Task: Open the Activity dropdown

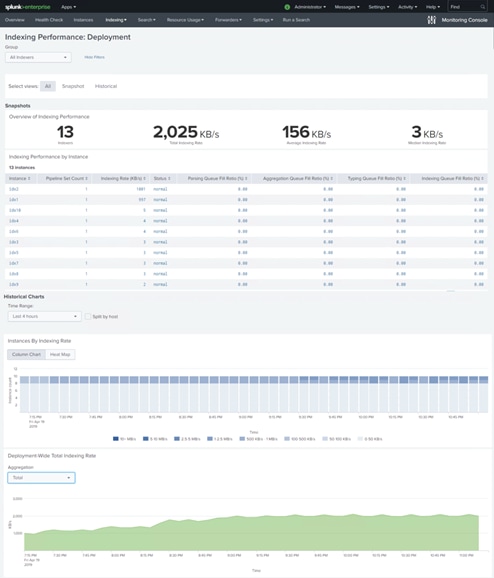Action: [407, 7]
